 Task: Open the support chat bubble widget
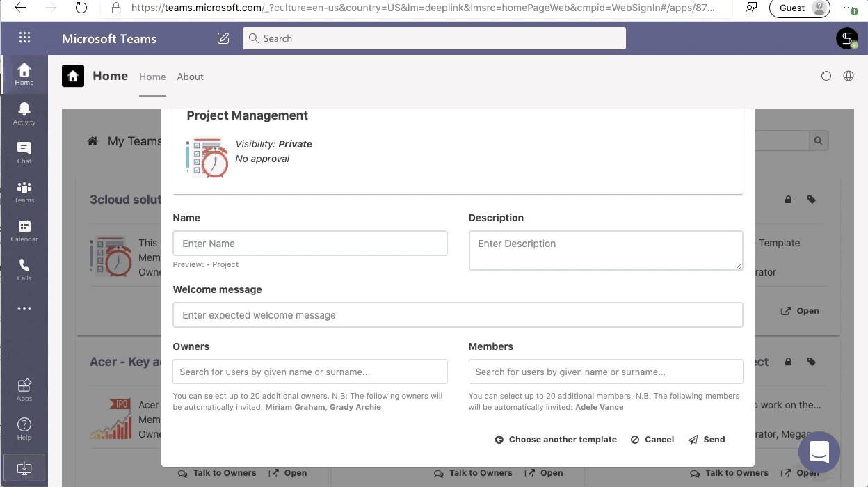click(x=819, y=452)
